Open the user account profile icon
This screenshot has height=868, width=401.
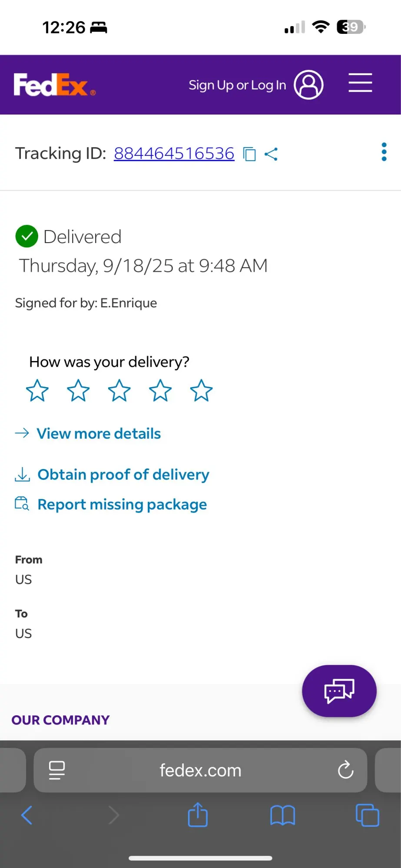click(308, 85)
